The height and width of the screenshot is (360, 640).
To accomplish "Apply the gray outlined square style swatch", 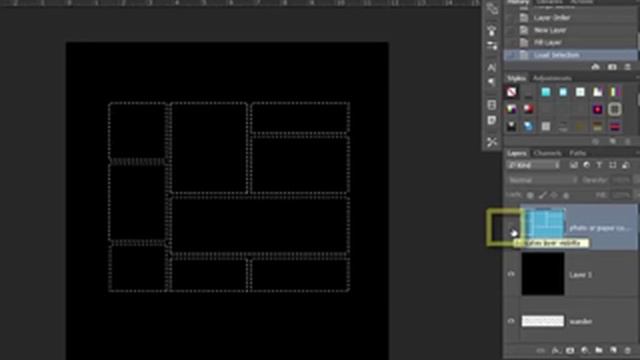I will 615,109.
